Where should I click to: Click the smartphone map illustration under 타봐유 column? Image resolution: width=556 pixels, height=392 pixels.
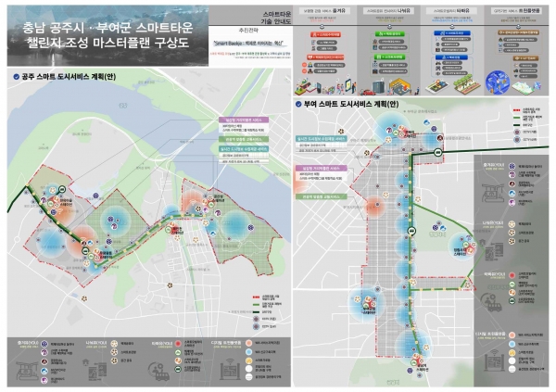[437, 87]
